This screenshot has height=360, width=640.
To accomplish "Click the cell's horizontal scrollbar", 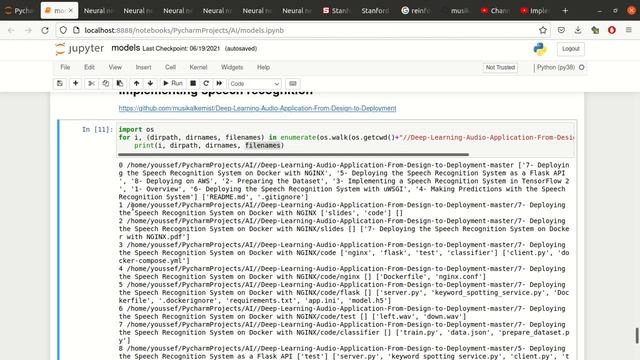I will (x=293, y=155).
